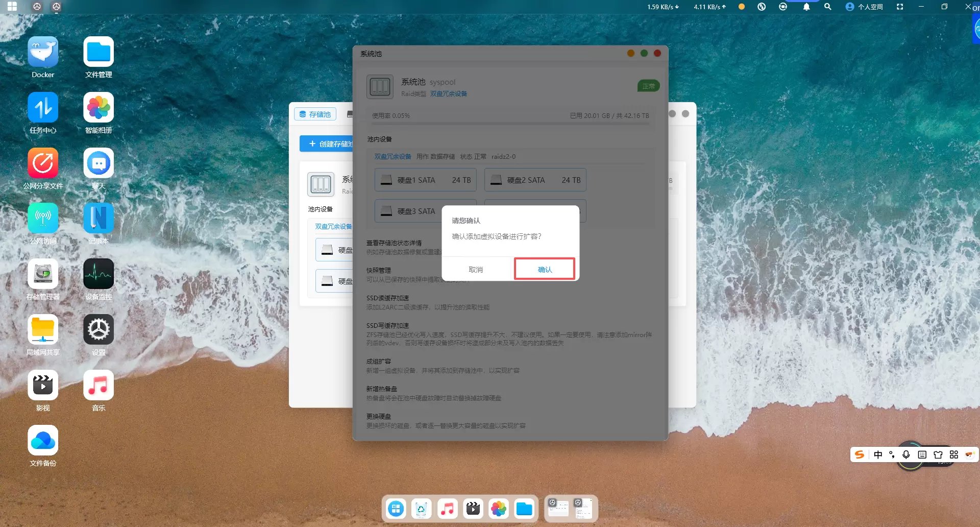Open the start menu grid icon

click(x=12, y=7)
